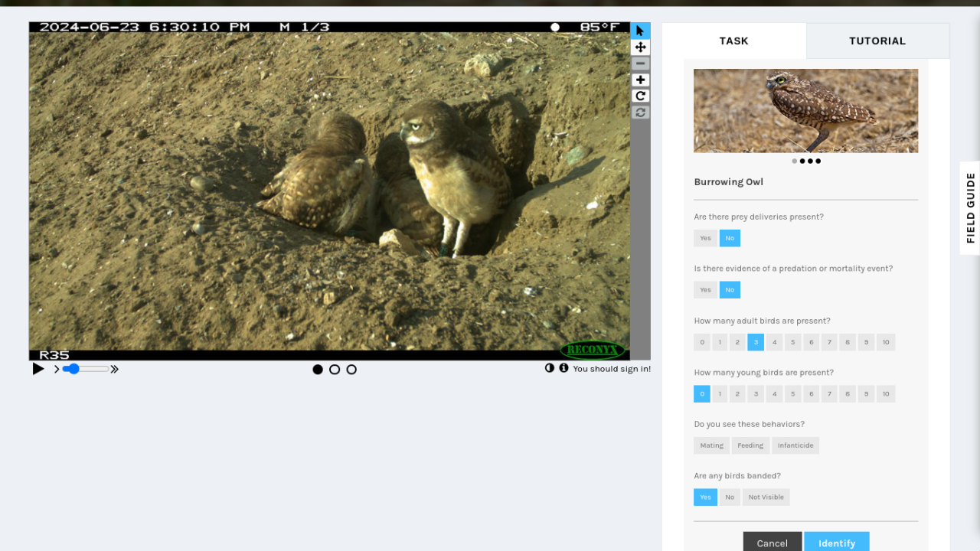Set adult birds count to 2
Viewport: 980px width, 551px height.
[737, 342]
